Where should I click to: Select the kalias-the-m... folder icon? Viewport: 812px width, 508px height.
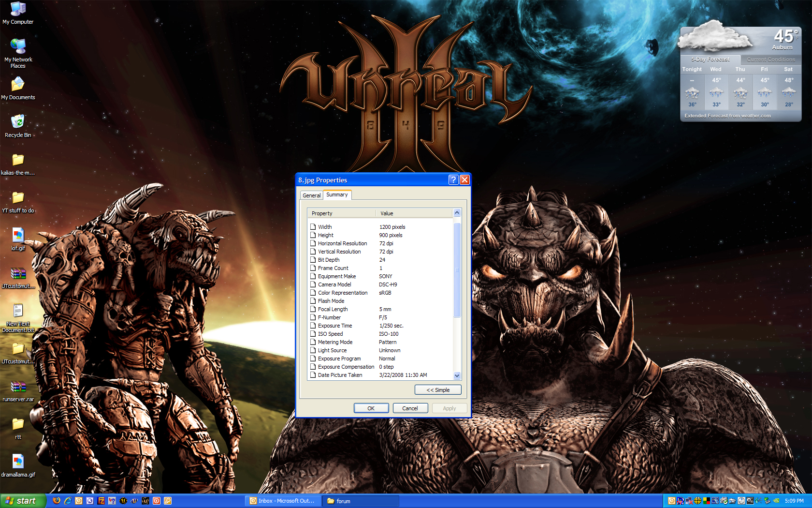click(18, 164)
